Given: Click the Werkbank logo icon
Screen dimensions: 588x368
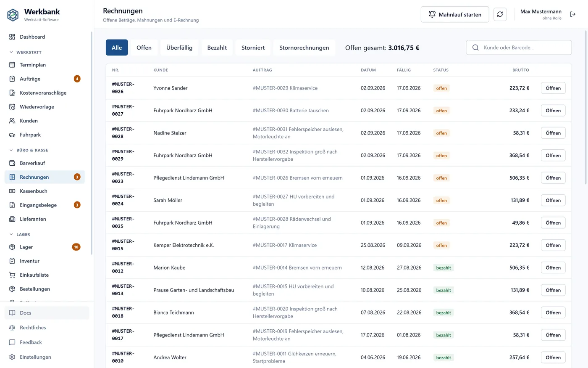Looking at the screenshot, I should point(13,15).
